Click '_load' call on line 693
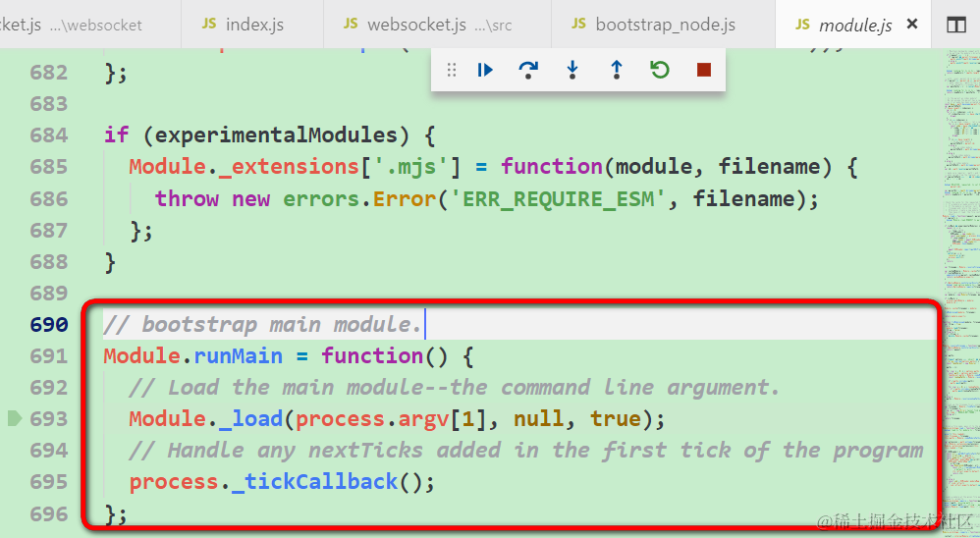This screenshot has height=538, width=980. (x=250, y=418)
